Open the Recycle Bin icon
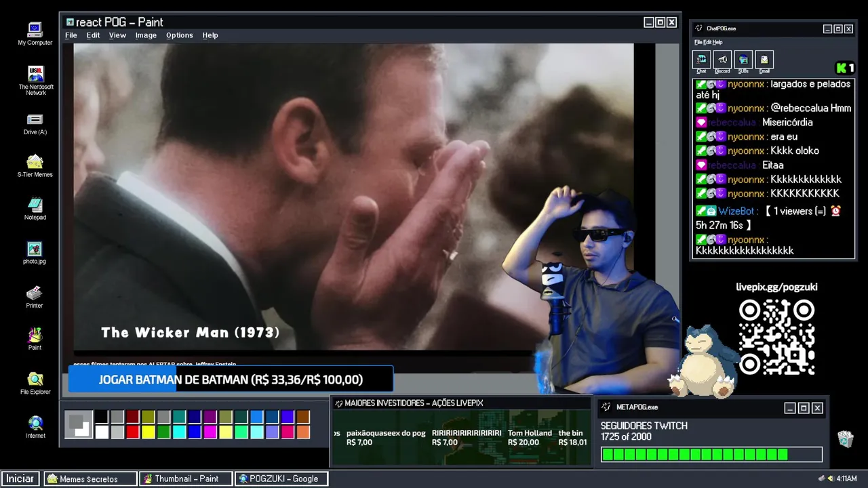 845,439
